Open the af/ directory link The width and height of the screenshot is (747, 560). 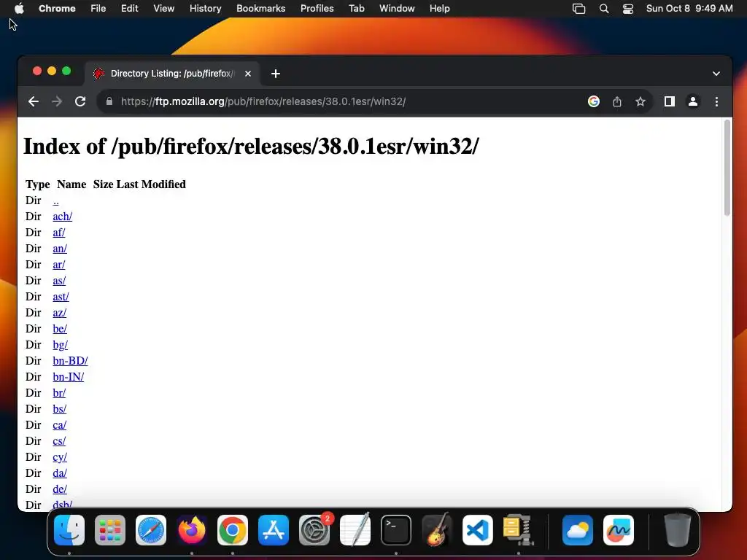coord(58,233)
